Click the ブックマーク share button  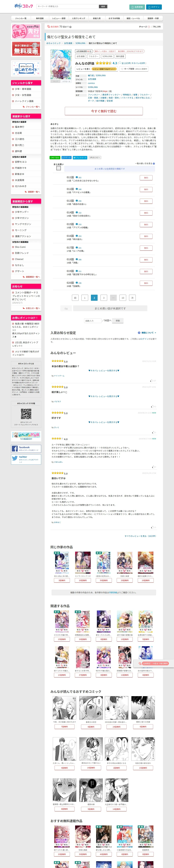[x=80, y=158]
